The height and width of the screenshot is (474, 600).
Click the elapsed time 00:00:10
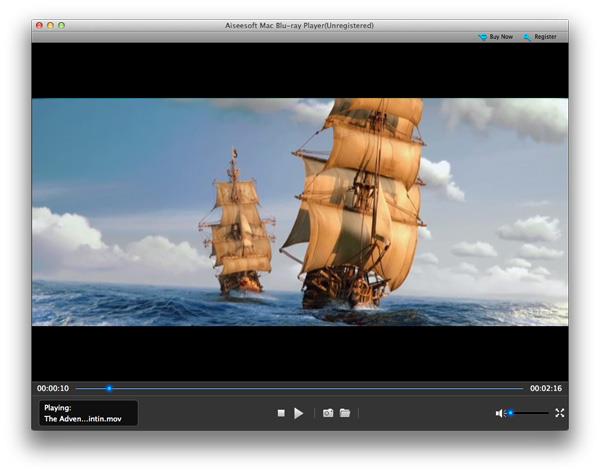53,388
